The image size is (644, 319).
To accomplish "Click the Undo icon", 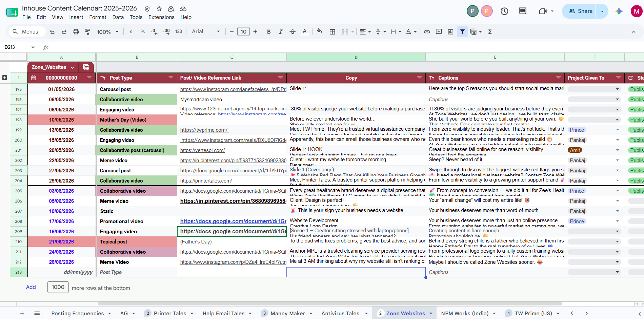I will (x=52, y=32).
